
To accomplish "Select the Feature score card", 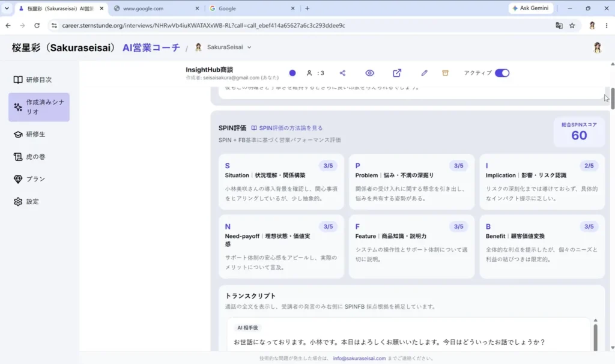I will point(411,247).
